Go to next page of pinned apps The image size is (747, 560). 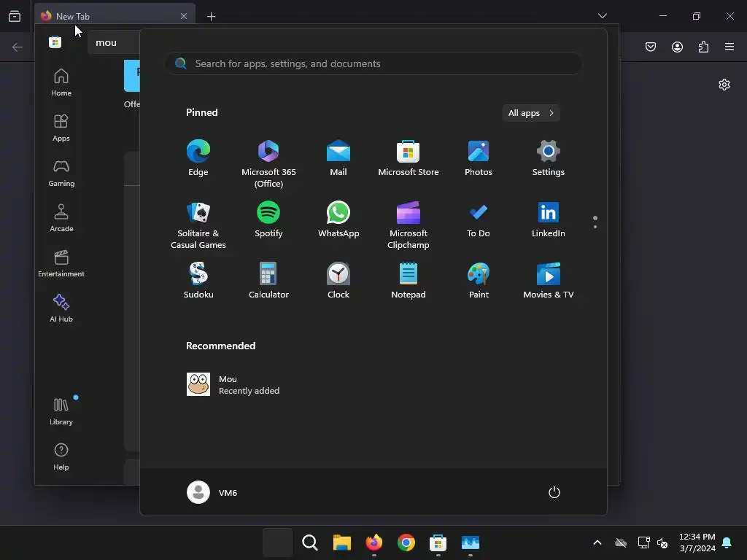click(x=595, y=227)
